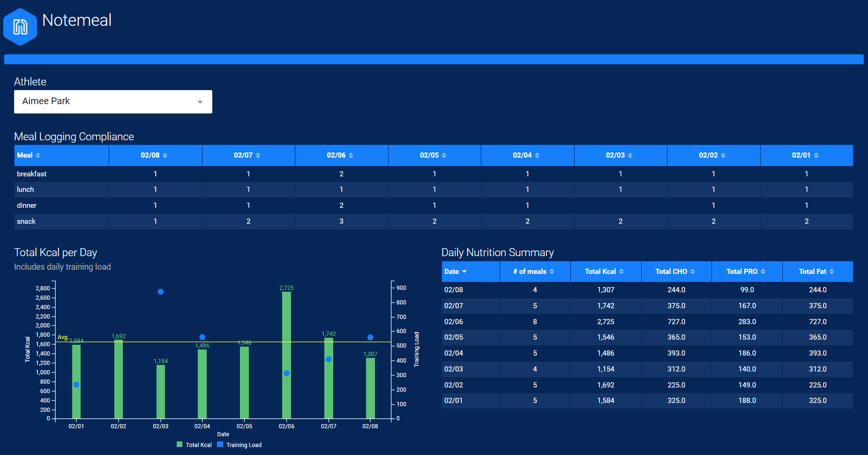Sort nutrition summary by Total Fat
868x455 pixels.
click(816, 272)
